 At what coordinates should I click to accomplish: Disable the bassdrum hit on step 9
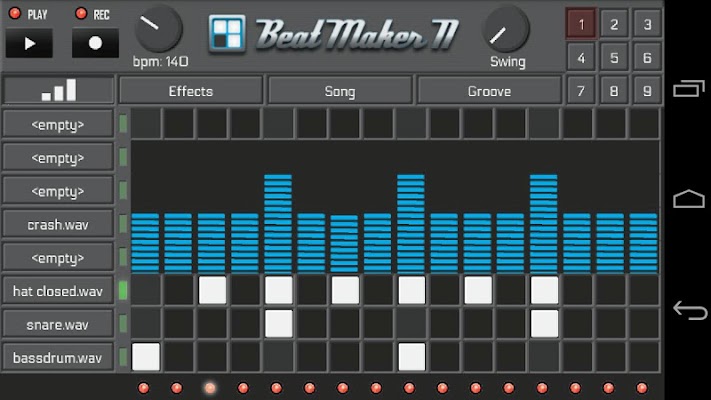click(411, 357)
